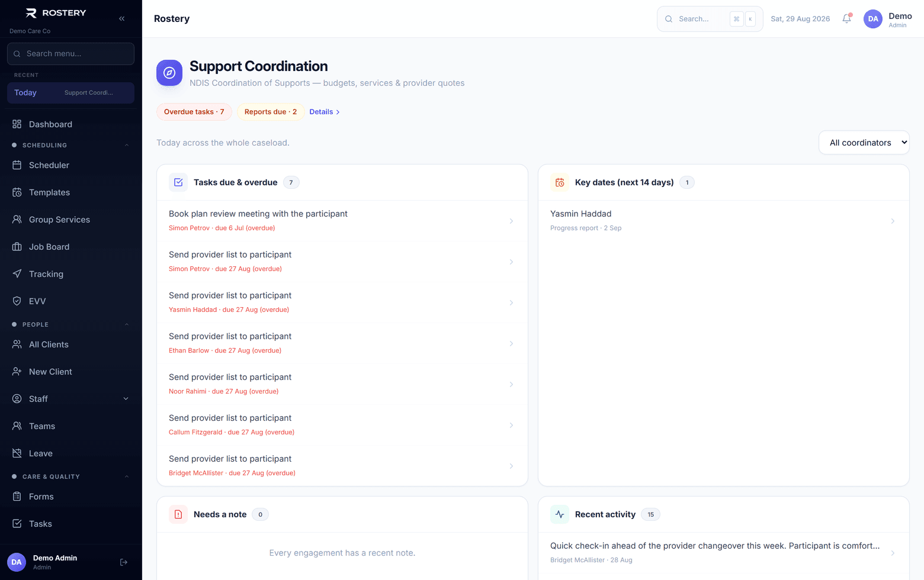Image resolution: width=924 pixels, height=580 pixels.
Task: Collapse the People section
Action: [x=126, y=324]
